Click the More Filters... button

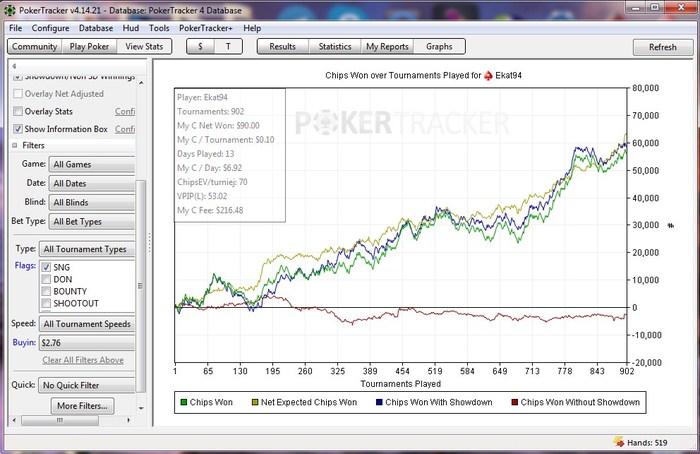click(x=82, y=406)
